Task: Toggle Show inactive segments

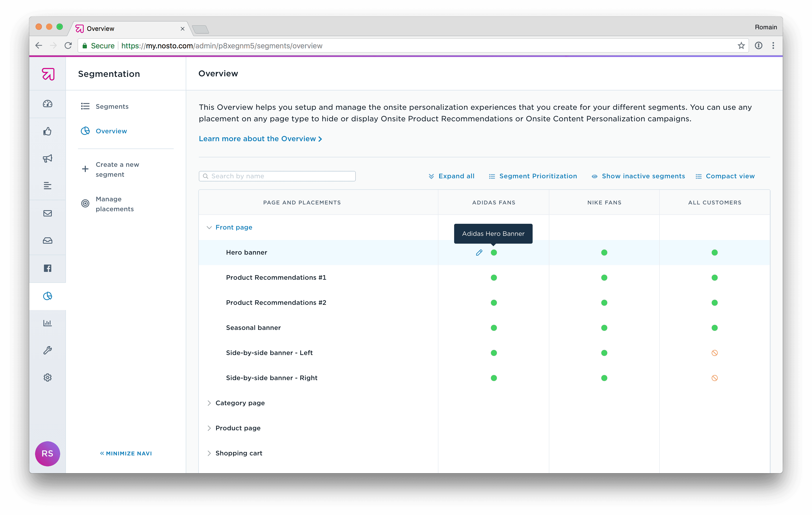Action: 638,176
